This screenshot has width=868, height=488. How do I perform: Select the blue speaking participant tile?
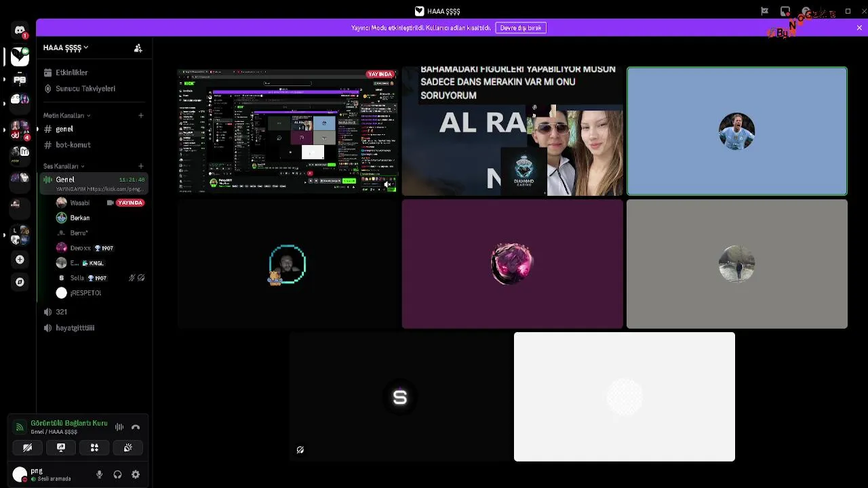[737, 131]
